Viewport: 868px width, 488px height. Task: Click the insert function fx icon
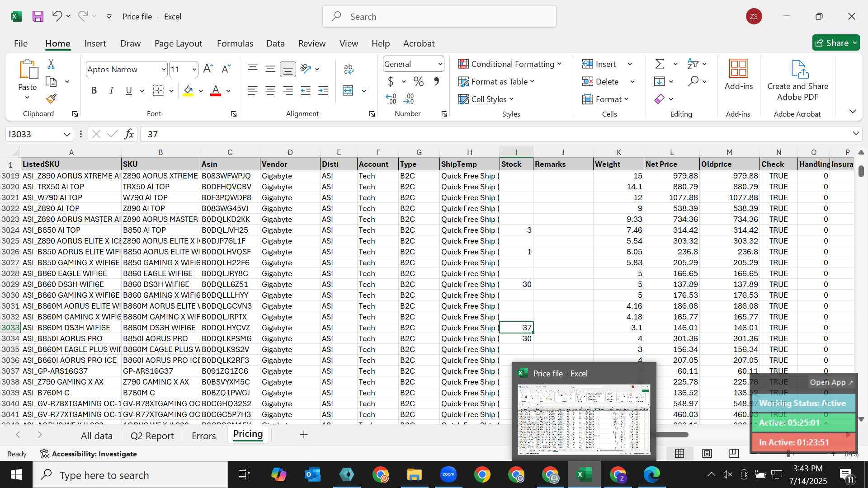[129, 134]
